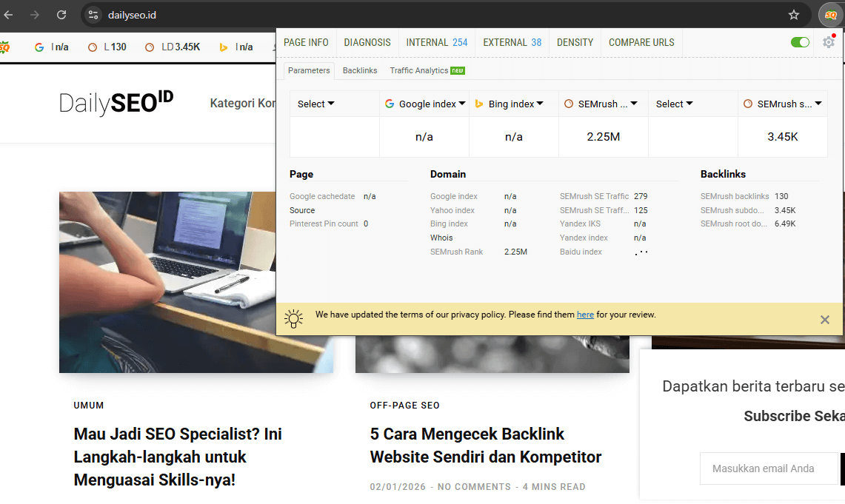Click the 'here' privacy policy link
The height and width of the screenshot is (504, 845).
585,315
